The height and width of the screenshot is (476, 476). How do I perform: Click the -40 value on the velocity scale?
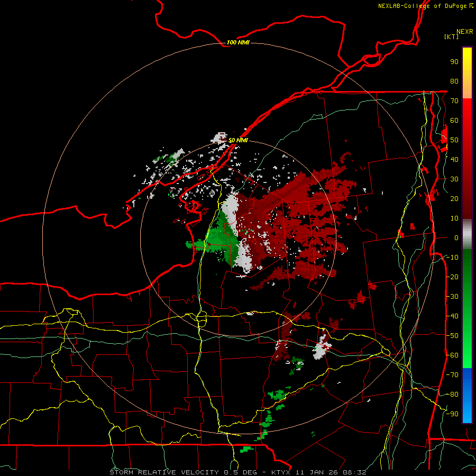pyautogui.click(x=452, y=316)
